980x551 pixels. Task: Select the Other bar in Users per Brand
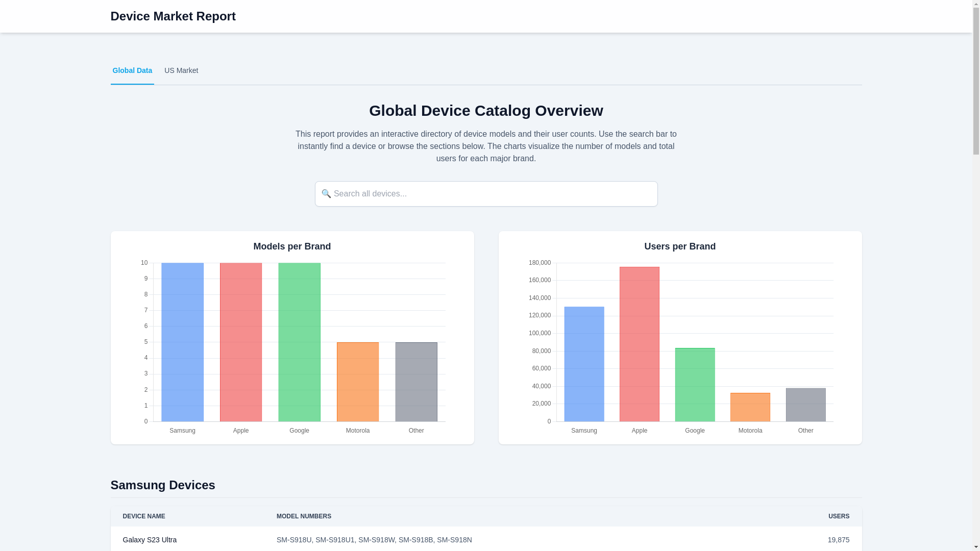tap(805, 405)
